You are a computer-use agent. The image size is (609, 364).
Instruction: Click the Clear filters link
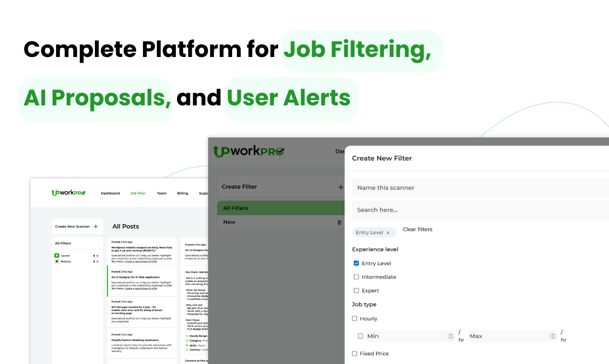[417, 229]
